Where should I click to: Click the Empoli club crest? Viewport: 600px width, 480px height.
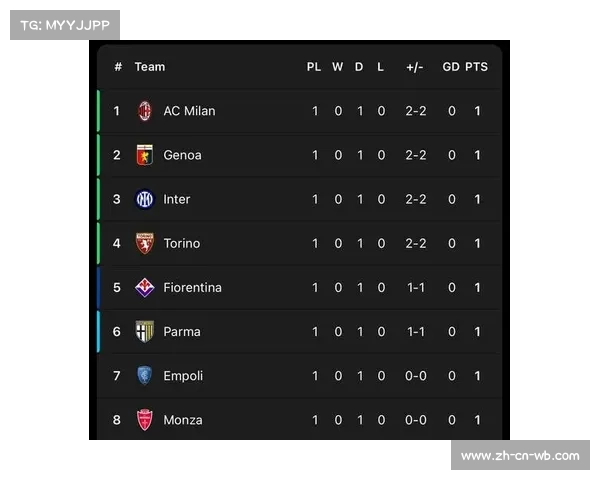coord(145,376)
